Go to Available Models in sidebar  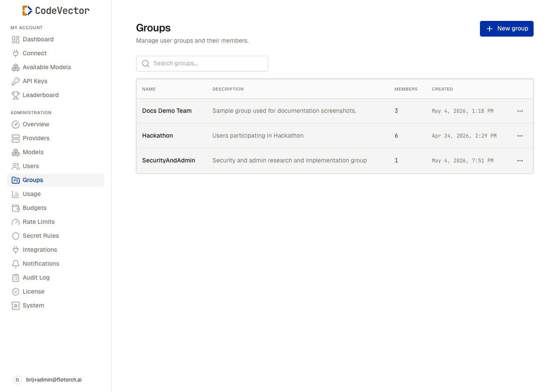tap(55, 68)
